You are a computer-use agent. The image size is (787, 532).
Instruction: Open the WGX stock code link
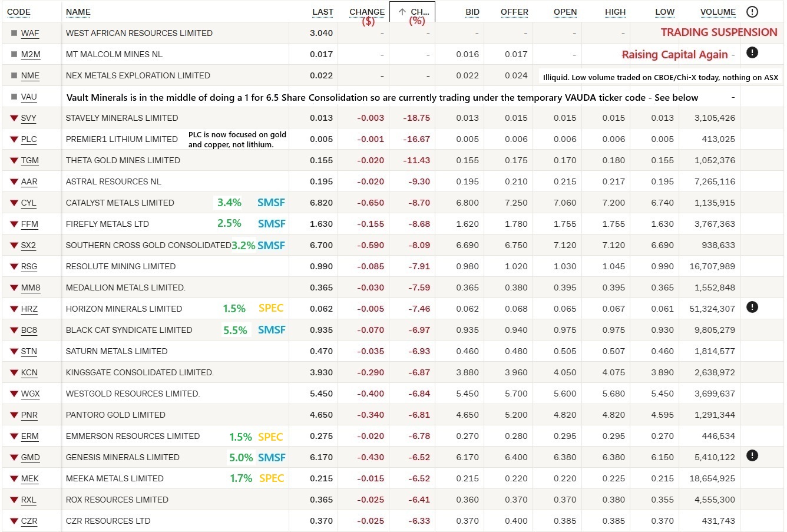(30, 394)
